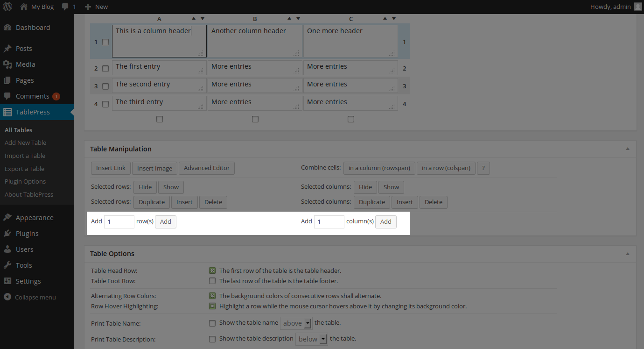Screen dimensions: 644x349
Task: Click the Collapse menu arrow icon
Action: coord(7,297)
